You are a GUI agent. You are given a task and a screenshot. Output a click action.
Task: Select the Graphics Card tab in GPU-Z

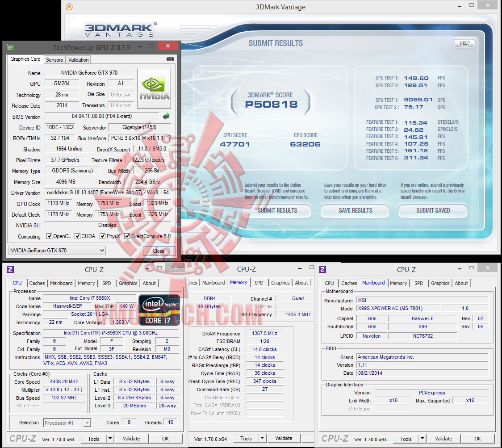click(25, 59)
